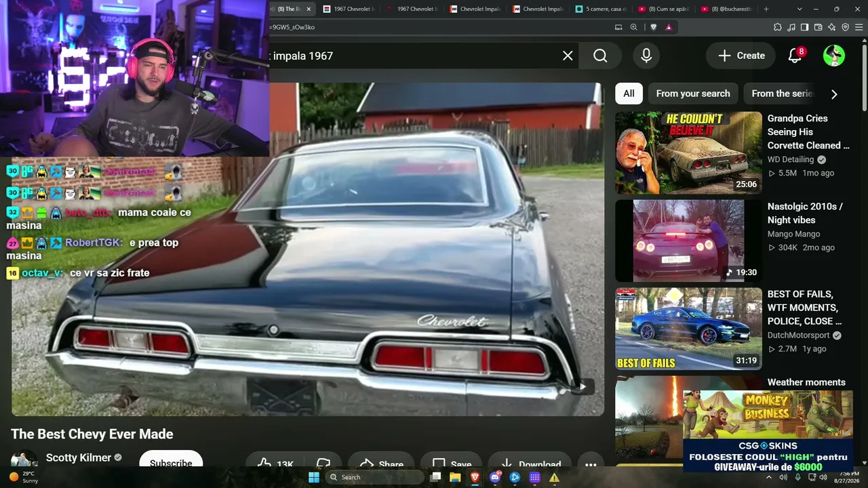868x488 pixels.
Task: Click the 'Weather moments' video title
Action: 806,382
